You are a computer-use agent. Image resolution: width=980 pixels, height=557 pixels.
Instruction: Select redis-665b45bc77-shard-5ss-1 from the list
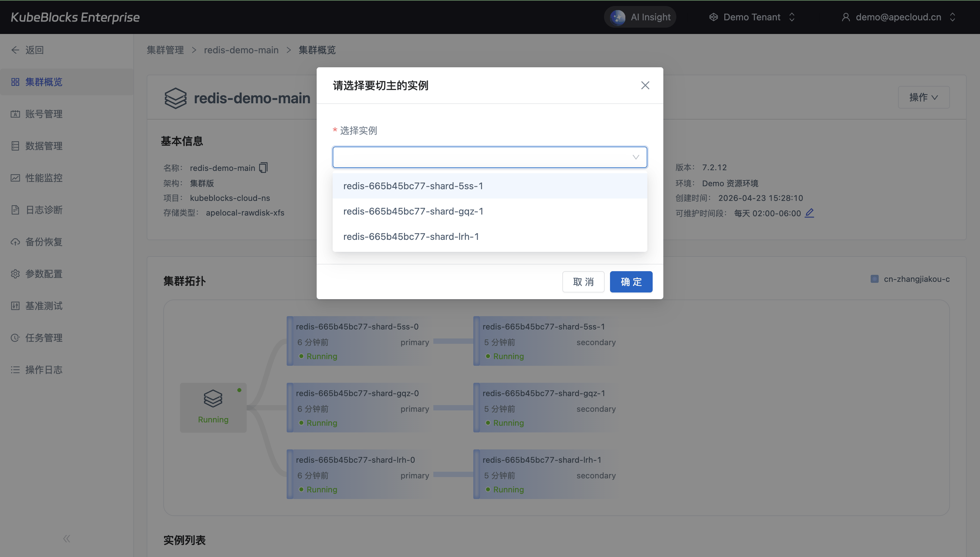click(413, 186)
